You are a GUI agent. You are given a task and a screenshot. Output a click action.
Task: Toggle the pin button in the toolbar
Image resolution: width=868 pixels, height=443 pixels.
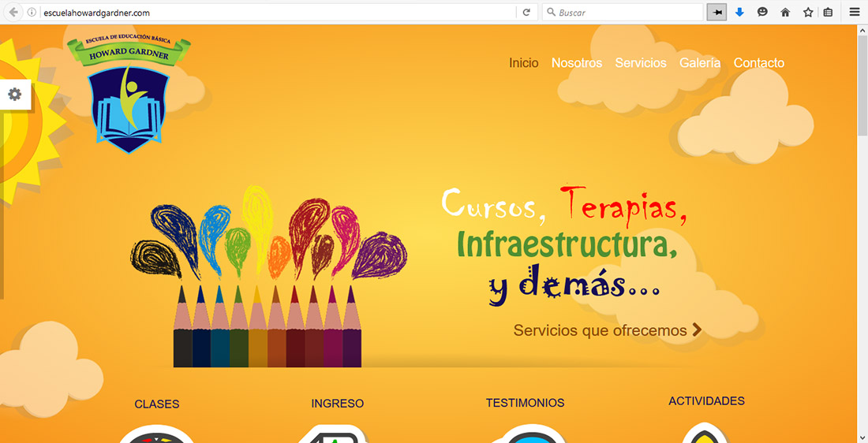[716, 13]
